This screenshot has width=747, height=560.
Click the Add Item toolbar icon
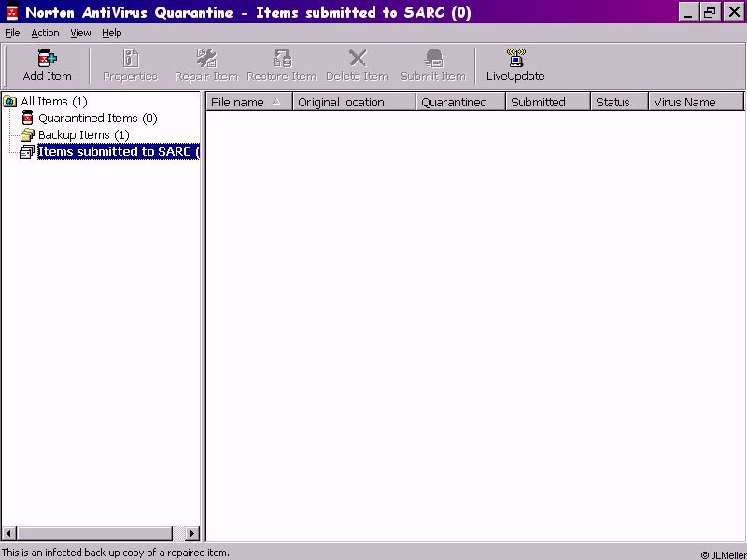48,58
